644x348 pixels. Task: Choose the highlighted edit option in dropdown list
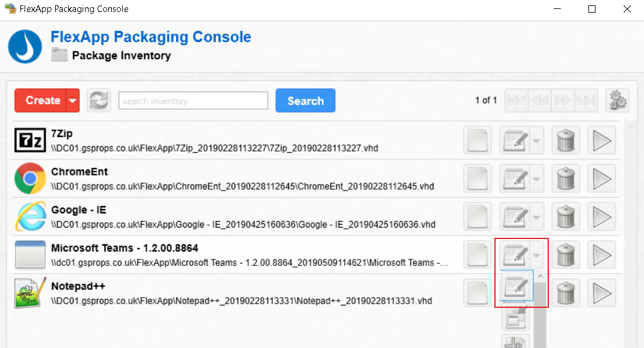(517, 286)
